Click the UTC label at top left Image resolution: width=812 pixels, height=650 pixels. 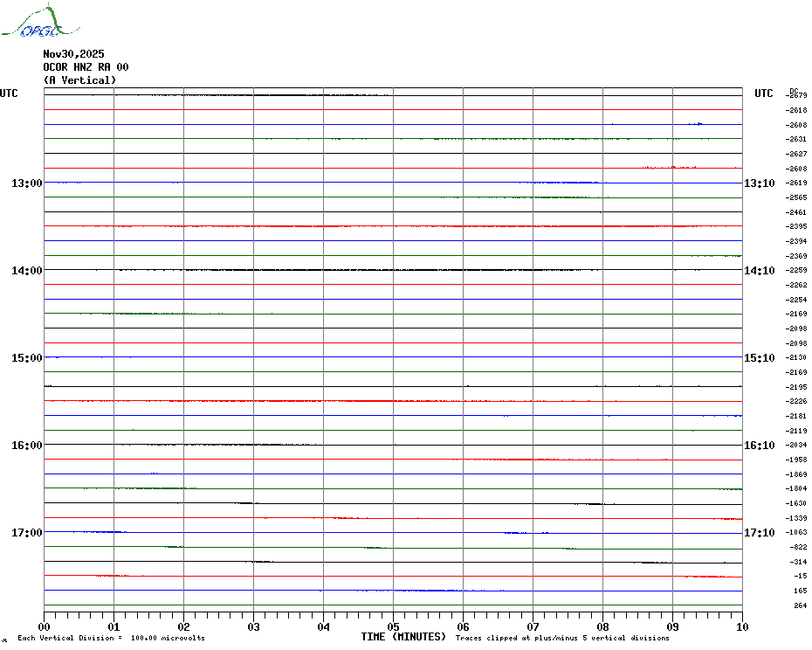click(x=9, y=93)
